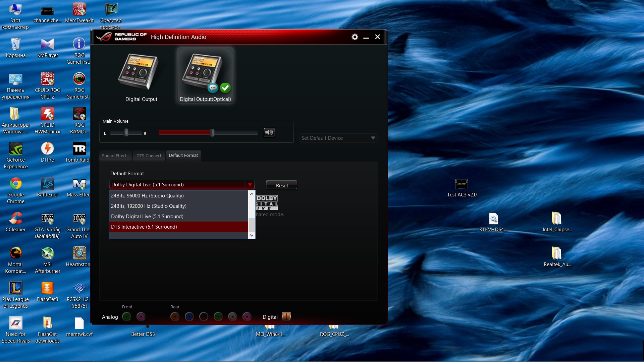
Task: Click the green check on optical output
Action: coord(225,88)
